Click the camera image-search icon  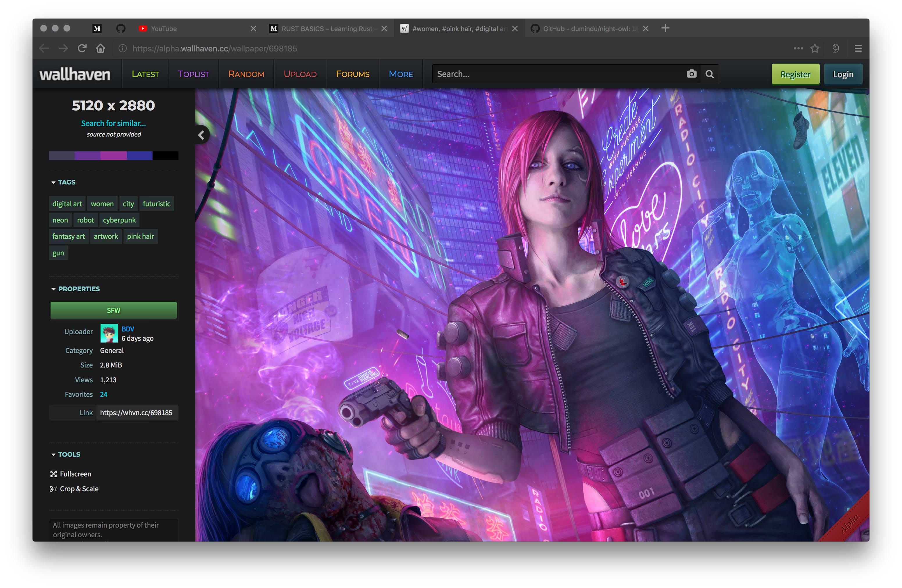point(691,74)
